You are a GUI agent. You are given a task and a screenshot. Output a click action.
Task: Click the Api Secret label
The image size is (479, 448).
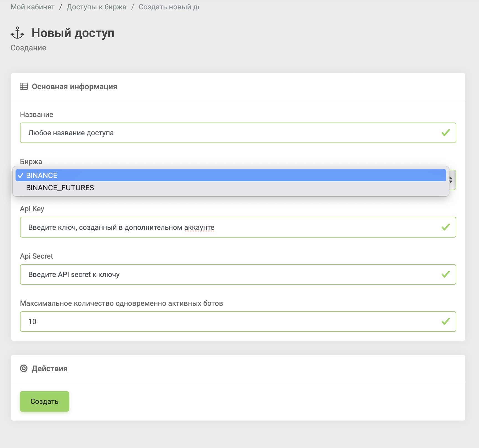pos(36,256)
